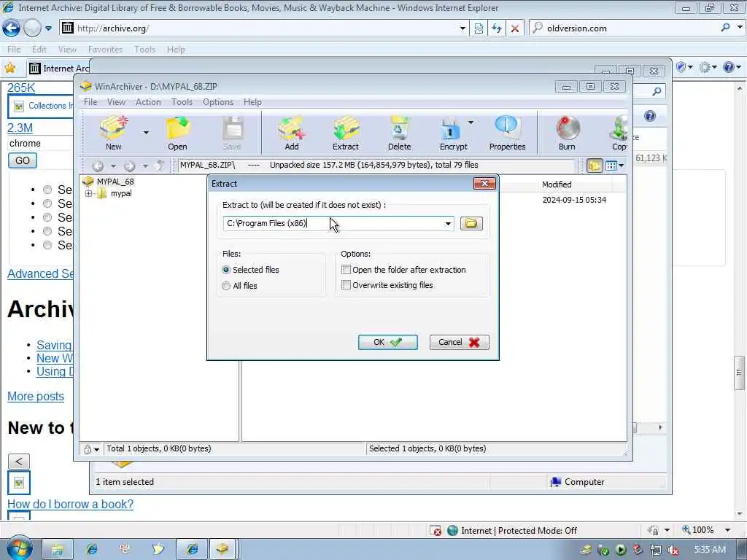Click the search magnifier in IE search box
Image resolution: width=747 pixels, height=560 pixels.
pos(725,28)
